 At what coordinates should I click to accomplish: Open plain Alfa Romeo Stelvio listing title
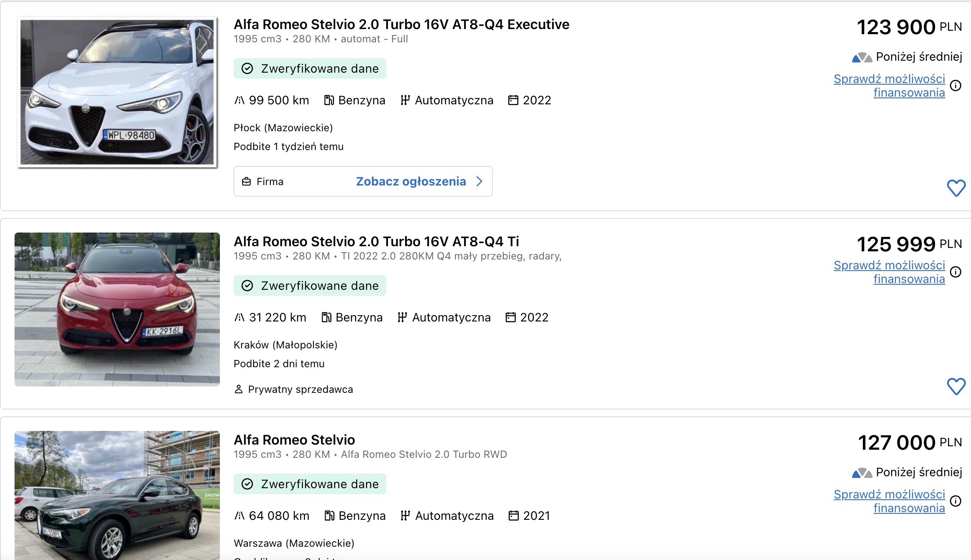coord(294,440)
